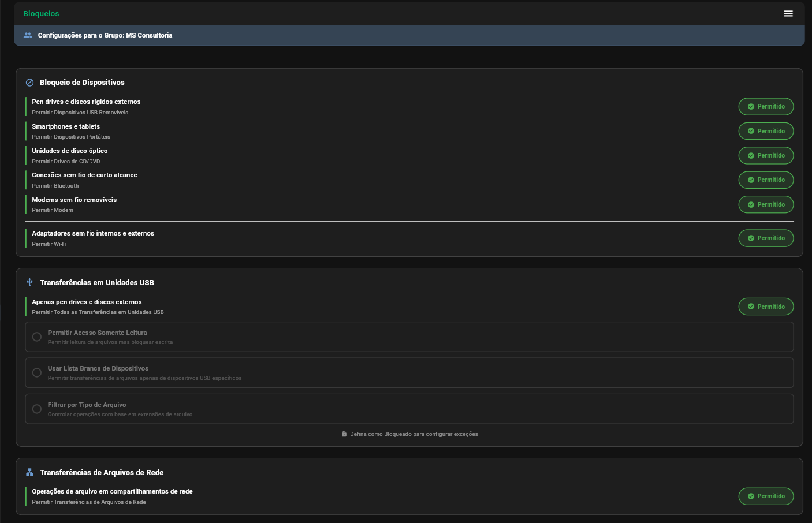This screenshot has height=523, width=812.
Task: Click the Permitir transferências de arquivos apenas de dispositivos description
Action: coord(144,378)
